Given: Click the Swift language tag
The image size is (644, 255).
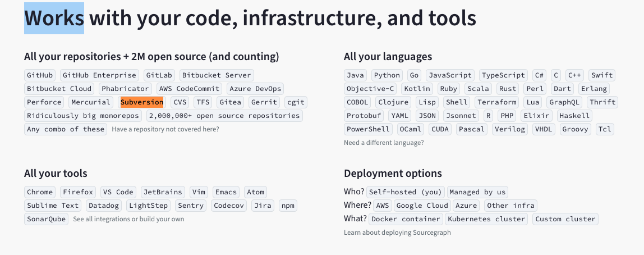Looking at the screenshot, I should 602,75.
